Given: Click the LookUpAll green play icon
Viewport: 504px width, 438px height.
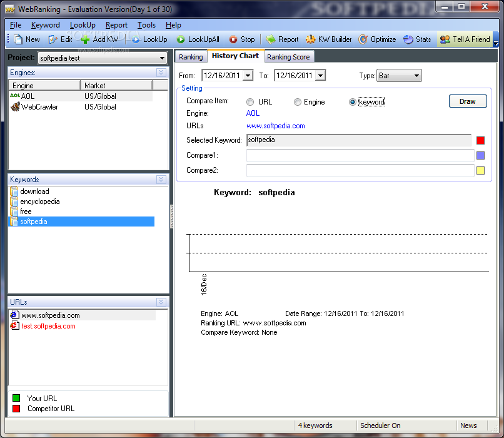Looking at the screenshot, I should tap(181, 39).
